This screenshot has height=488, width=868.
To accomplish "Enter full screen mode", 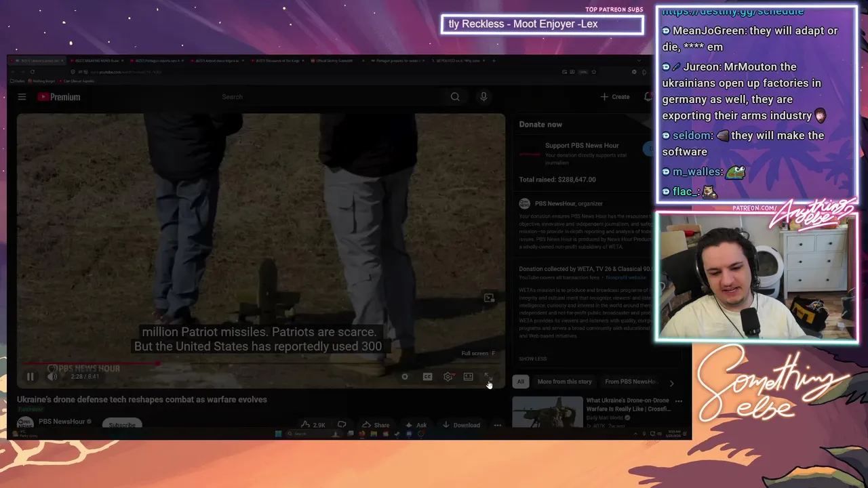I will (488, 377).
